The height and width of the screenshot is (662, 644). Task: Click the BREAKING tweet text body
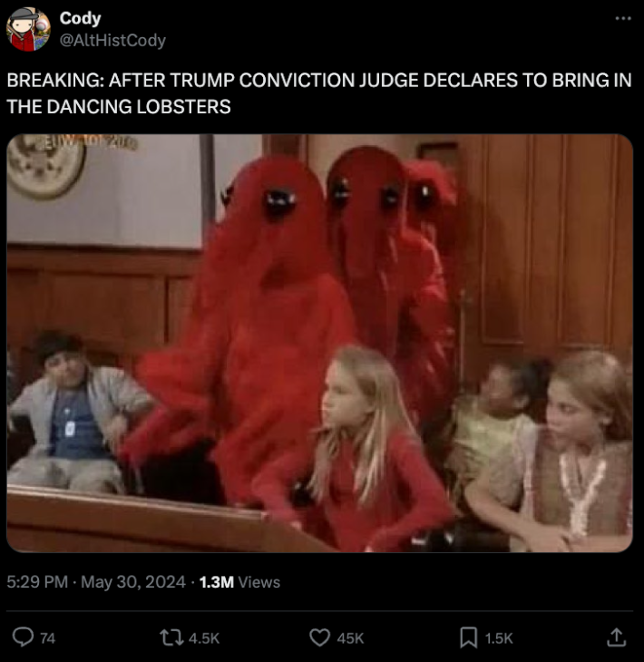coord(319,93)
